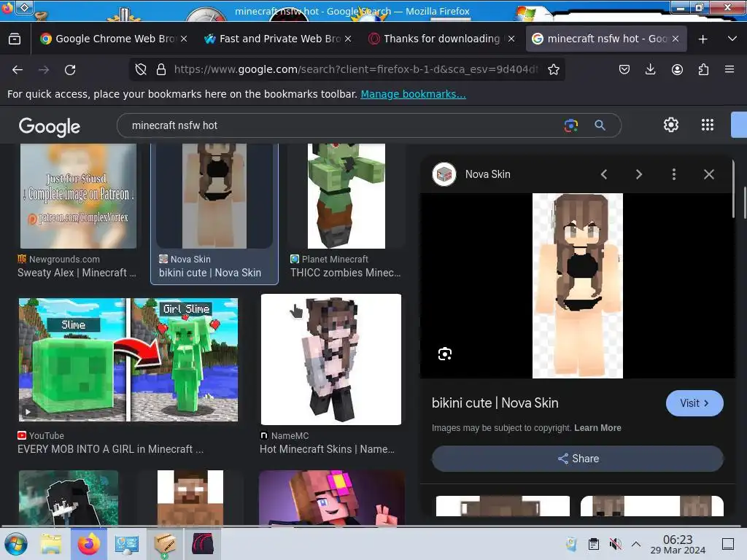Open Google quick settings gear

671,125
